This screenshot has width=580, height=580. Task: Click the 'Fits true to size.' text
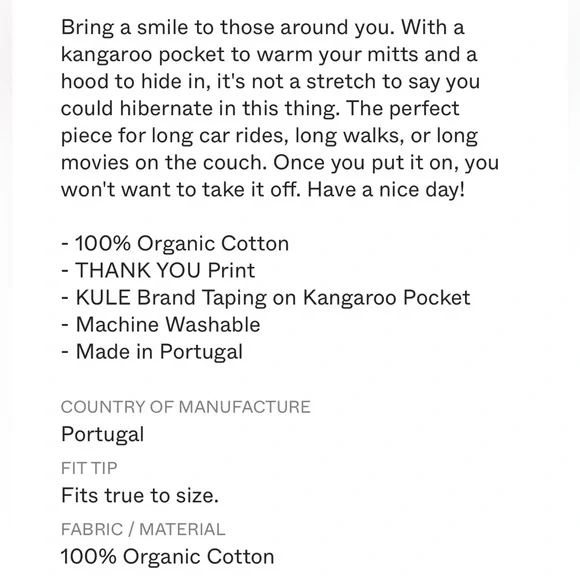pos(140,495)
